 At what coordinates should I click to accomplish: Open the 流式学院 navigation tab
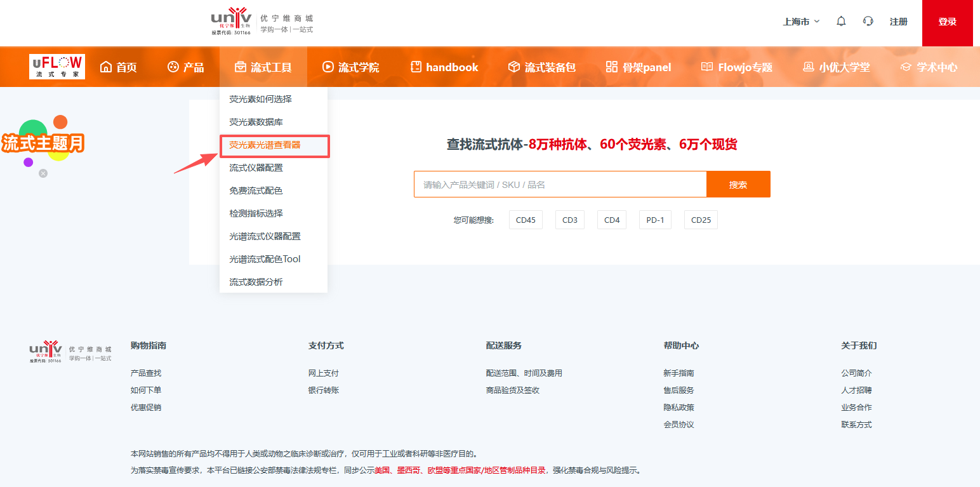(350, 67)
